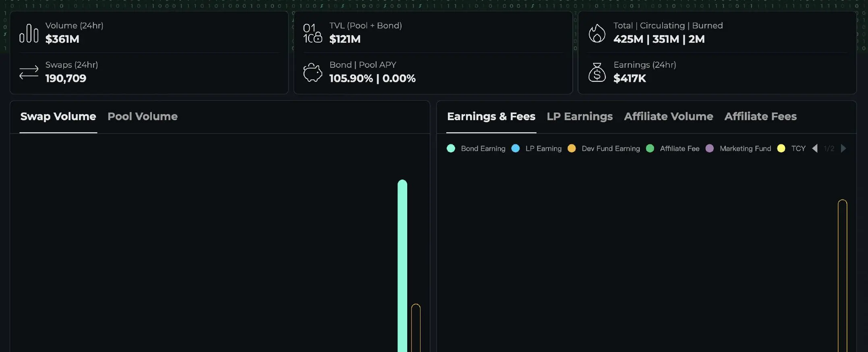Go to previous legend page arrow
Screen dimensions: 868x352
click(815, 148)
